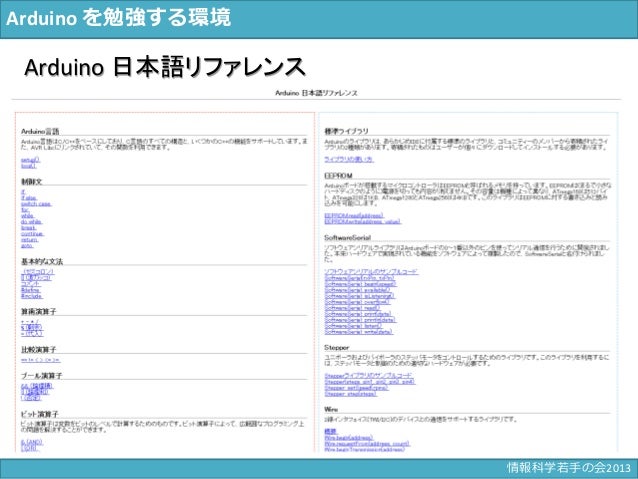Open the EEPROM.write(address, value) link
638x479 pixels.
(363, 222)
